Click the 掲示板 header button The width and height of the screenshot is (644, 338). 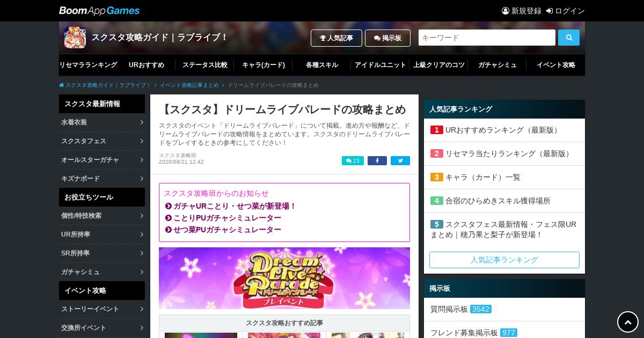[x=387, y=38]
